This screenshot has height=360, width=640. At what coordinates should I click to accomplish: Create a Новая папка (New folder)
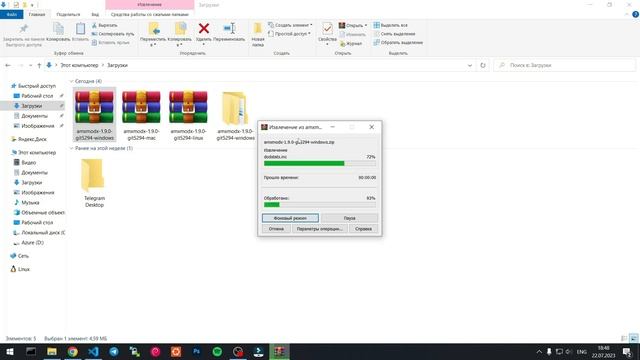pos(258,34)
